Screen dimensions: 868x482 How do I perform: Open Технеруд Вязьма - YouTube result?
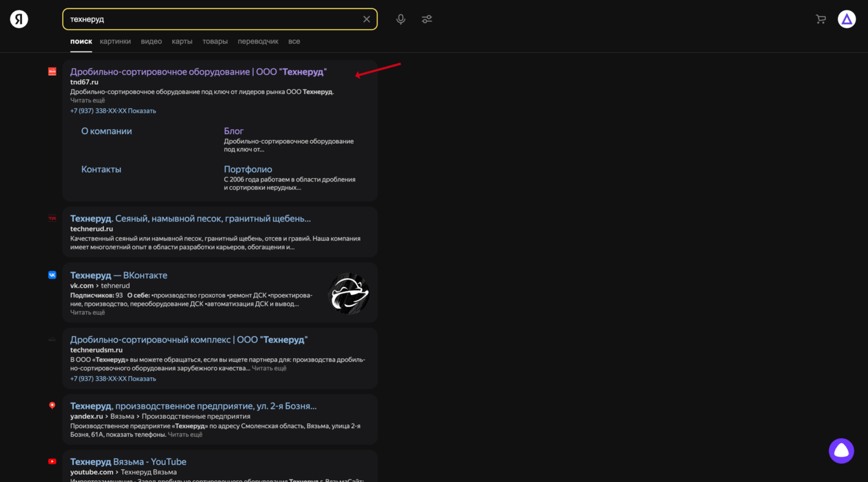(128, 461)
